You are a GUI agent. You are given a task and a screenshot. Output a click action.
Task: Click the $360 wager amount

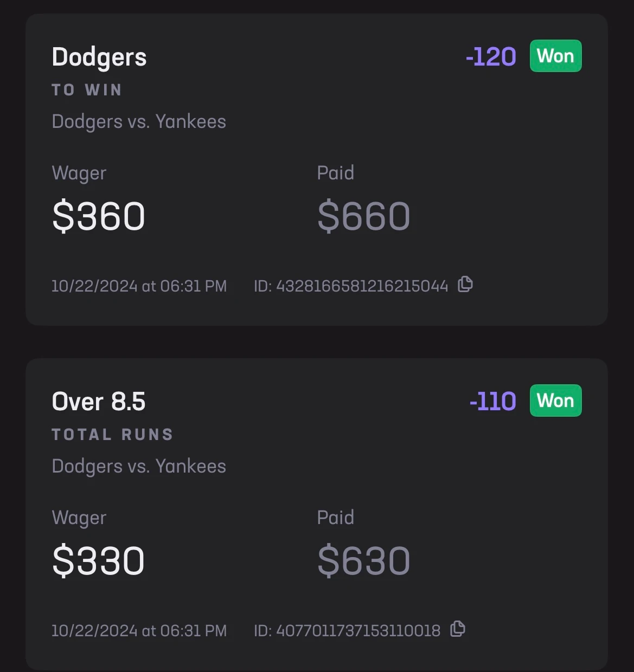point(99,216)
